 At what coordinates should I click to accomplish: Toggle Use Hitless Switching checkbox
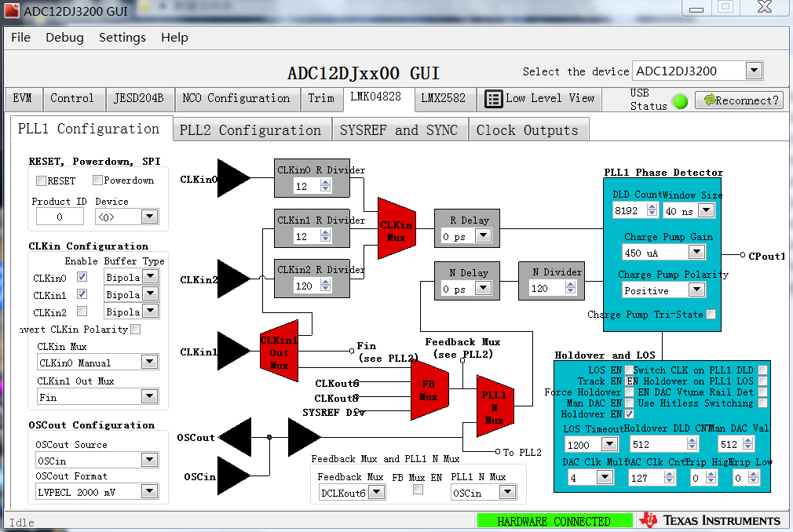tap(762, 403)
